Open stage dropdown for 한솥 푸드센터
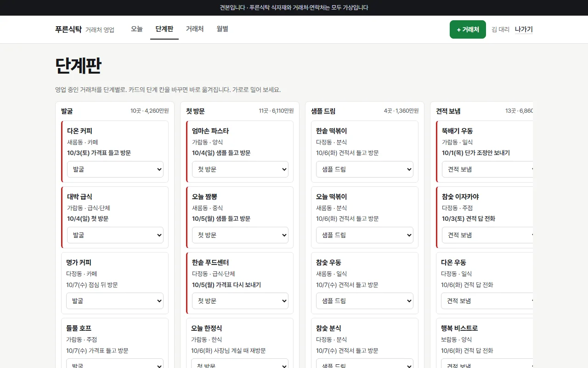This screenshot has height=368, width=588. click(x=240, y=301)
